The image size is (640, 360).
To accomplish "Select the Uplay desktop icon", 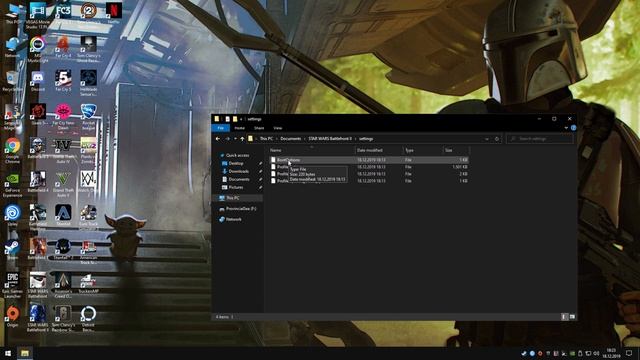I will 12,215.
